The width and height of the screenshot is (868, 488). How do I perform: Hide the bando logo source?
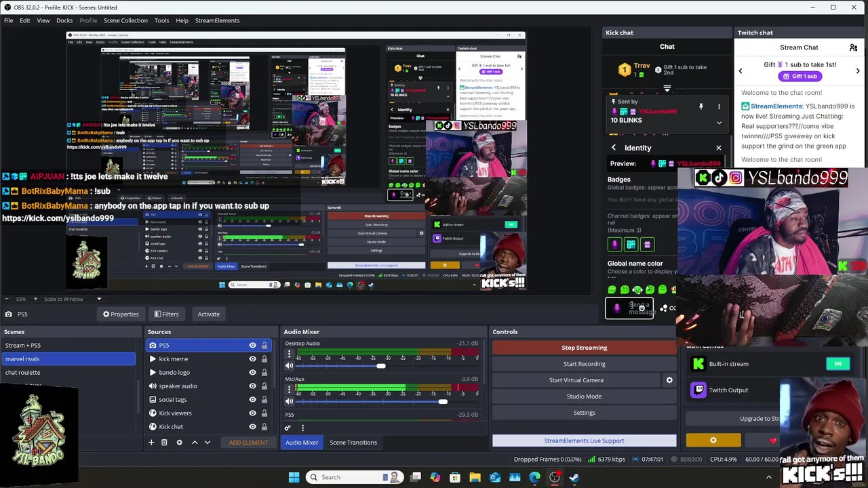coord(252,372)
